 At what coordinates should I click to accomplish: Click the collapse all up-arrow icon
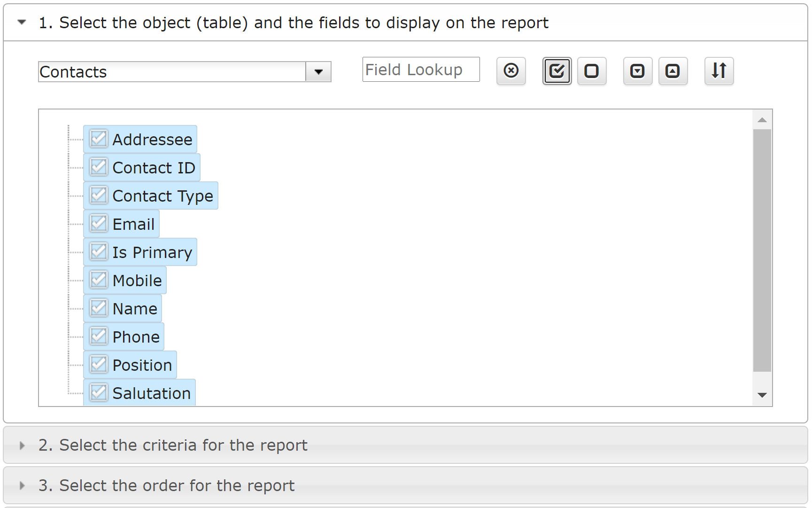(673, 71)
